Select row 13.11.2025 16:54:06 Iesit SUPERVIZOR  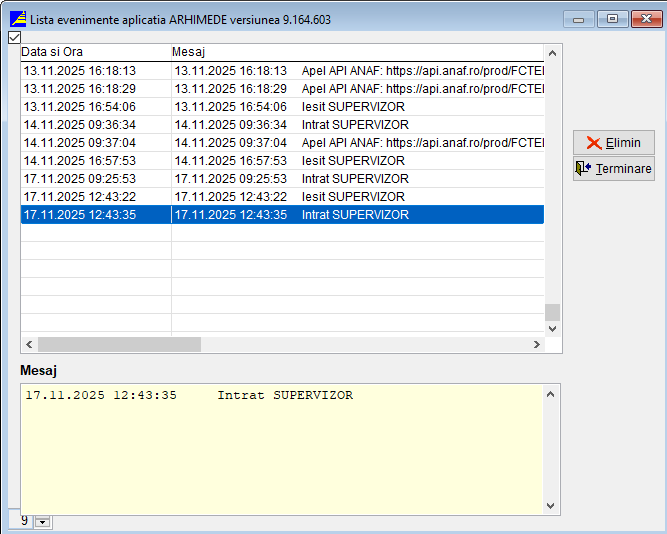tap(282, 106)
